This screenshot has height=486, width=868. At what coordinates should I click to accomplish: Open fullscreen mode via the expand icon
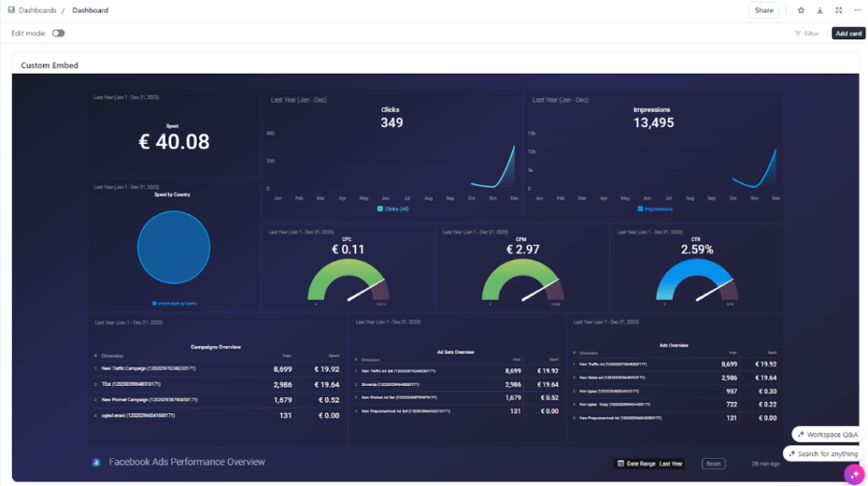click(x=838, y=10)
